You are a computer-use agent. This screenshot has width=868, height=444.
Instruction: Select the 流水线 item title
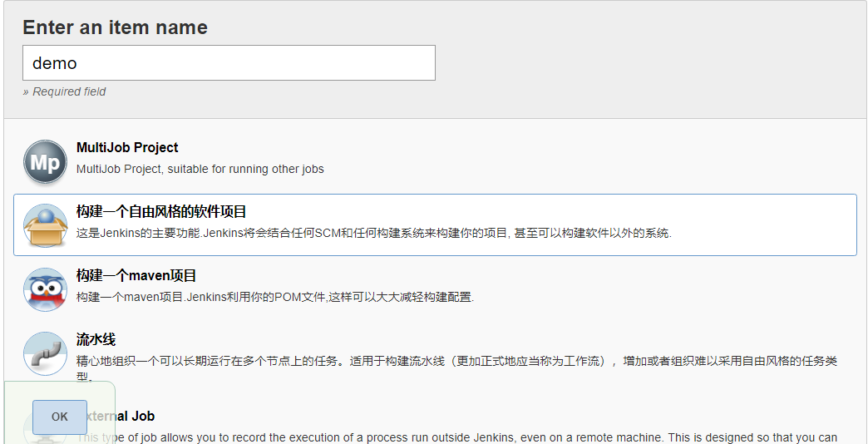pos(96,339)
